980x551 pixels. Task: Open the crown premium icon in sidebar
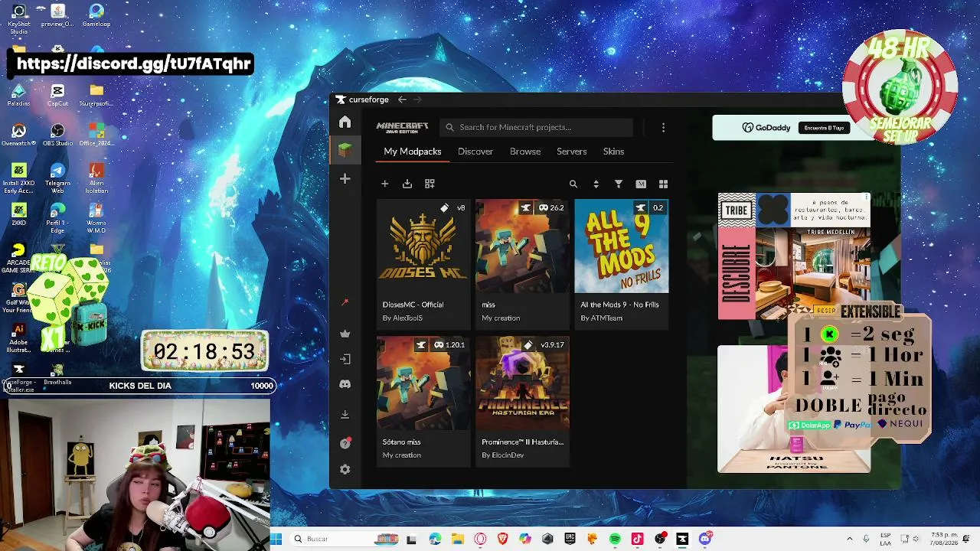345,334
